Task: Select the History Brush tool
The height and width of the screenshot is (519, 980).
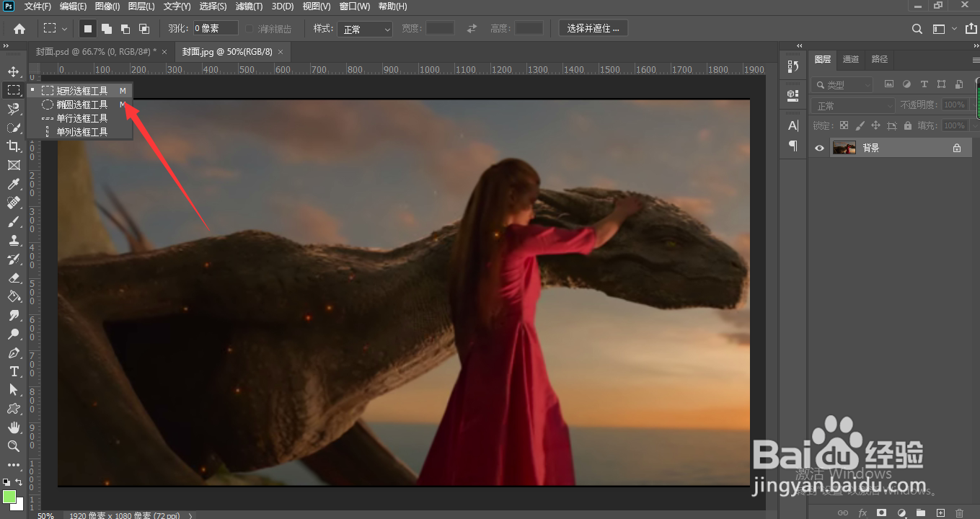Action: click(13, 259)
